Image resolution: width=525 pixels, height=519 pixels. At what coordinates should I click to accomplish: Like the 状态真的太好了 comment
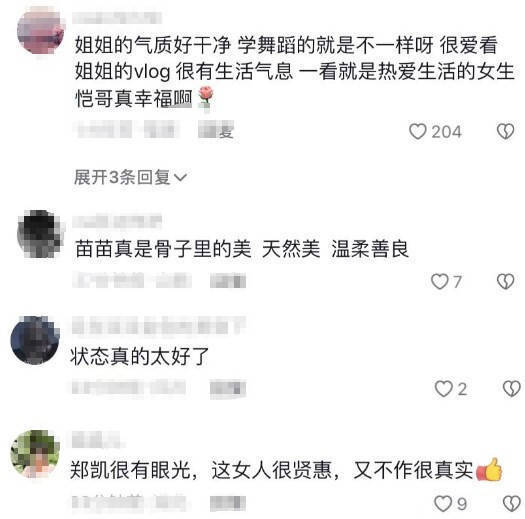pyautogui.click(x=443, y=389)
